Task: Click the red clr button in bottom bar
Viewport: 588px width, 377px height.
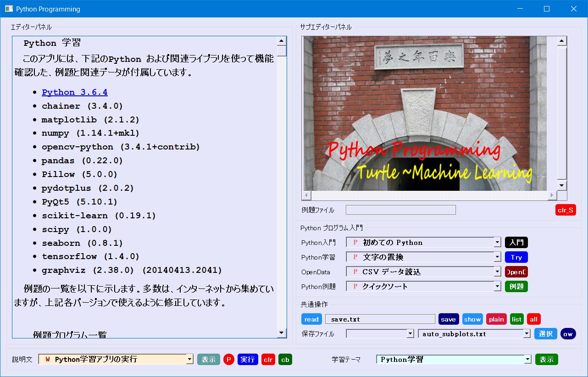Action: point(268,359)
